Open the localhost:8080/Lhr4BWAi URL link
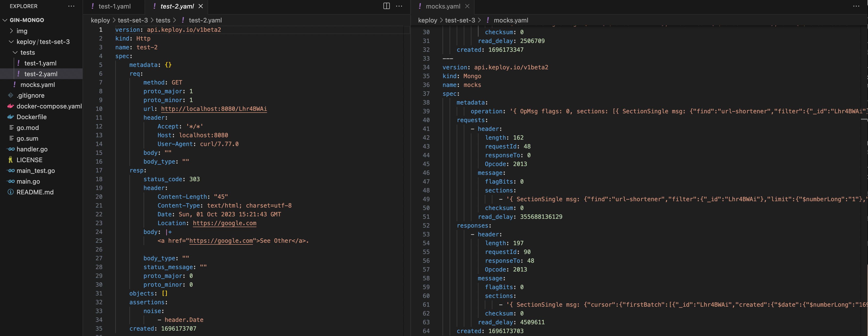This screenshot has width=868, height=336. pos(214,109)
